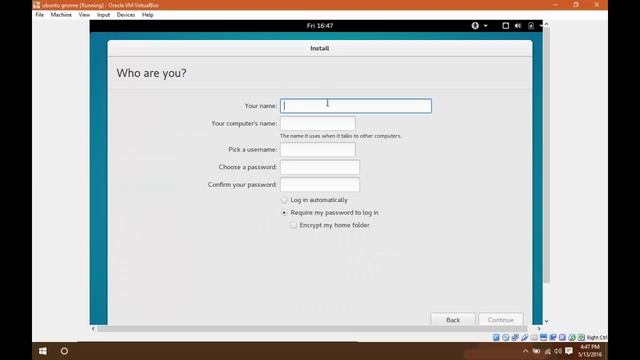Screen dimensions: 640x360
Task: Click the VirtualBox display status icon
Action: (543, 338)
